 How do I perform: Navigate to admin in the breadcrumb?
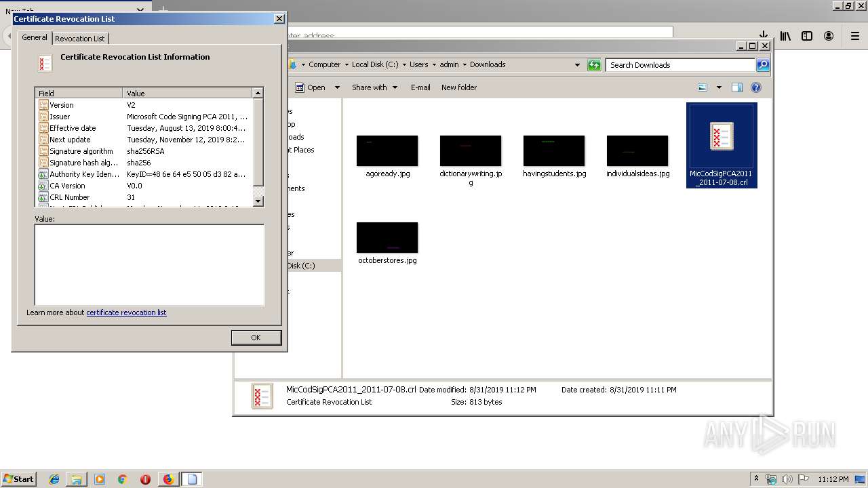point(449,64)
